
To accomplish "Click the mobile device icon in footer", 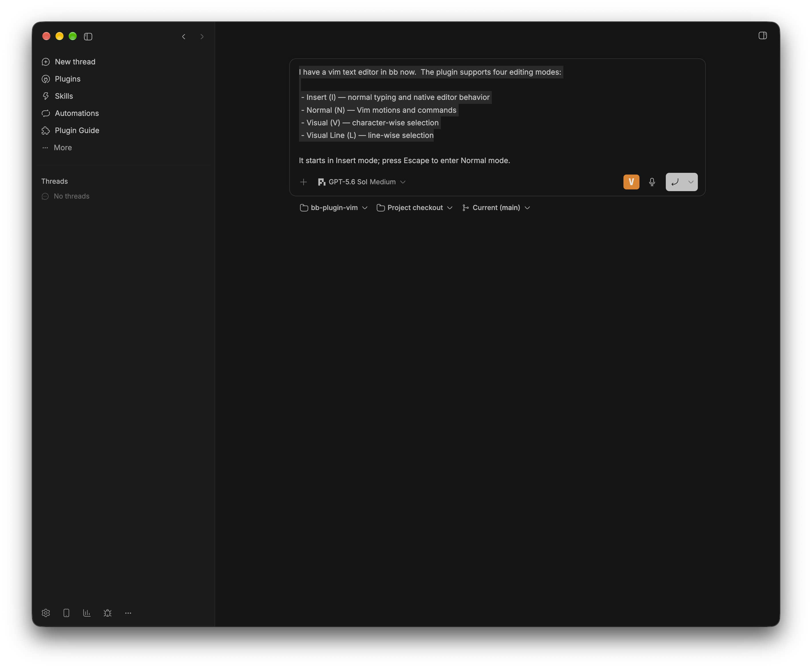I will coord(66,613).
